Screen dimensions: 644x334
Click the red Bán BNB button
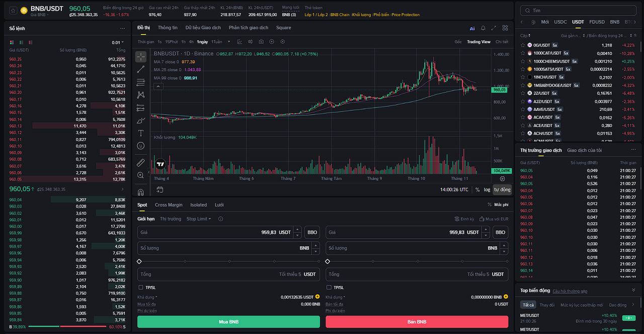[x=417, y=322]
